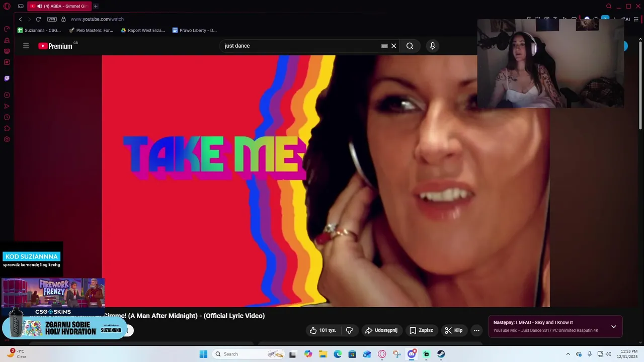This screenshot has height=362, width=644.
Task: Mute the tab via its speaker icon
Action: pyautogui.click(x=40, y=6)
